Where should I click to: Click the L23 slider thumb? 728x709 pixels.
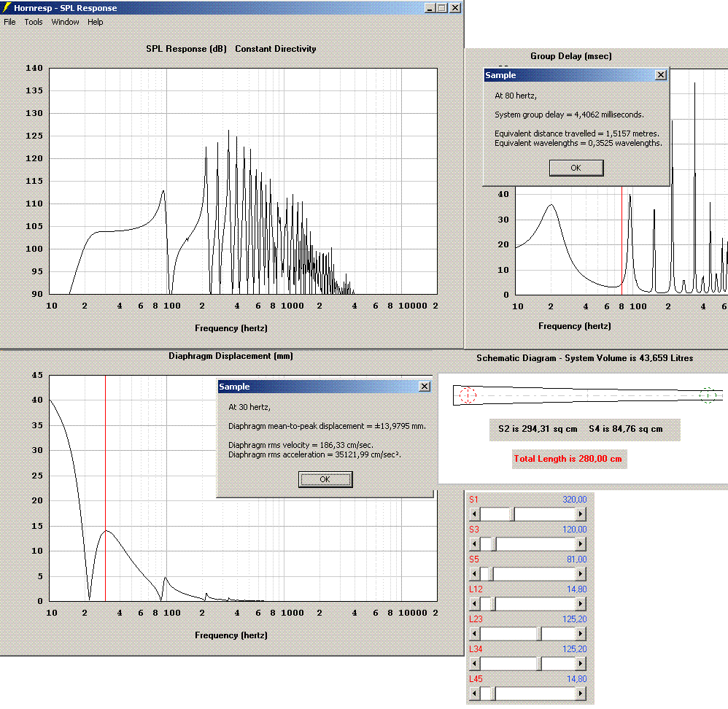coord(539,633)
